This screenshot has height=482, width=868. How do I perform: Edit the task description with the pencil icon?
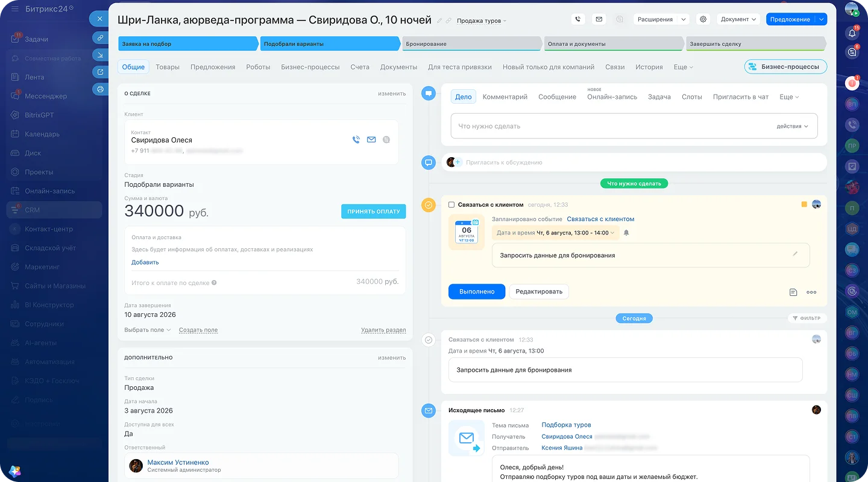coord(795,254)
